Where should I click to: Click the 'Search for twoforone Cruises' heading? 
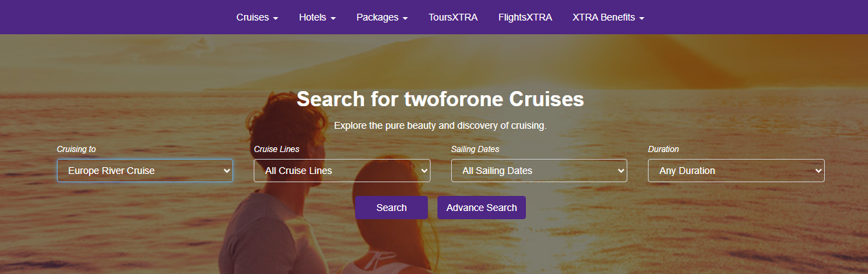pyautogui.click(x=439, y=99)
